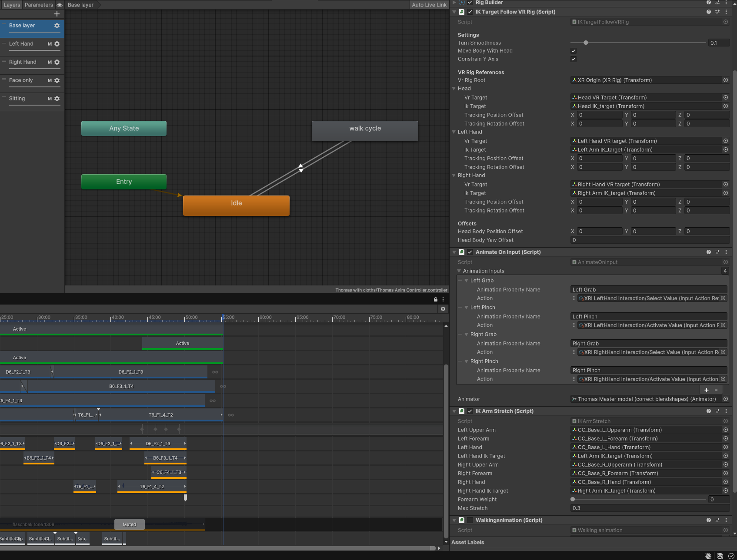Collapse the Head foldout
The image size is (737, 560).
pyautogui.click(x=454, y=89)
